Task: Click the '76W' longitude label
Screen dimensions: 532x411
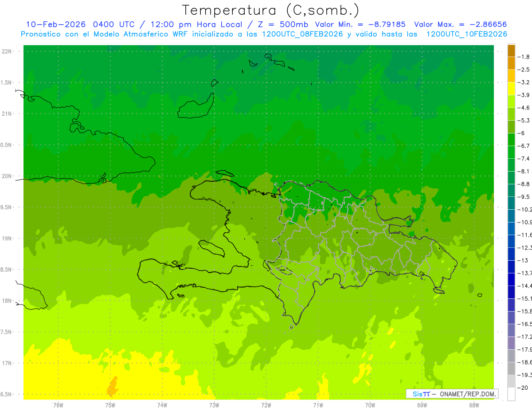Action: click(x=58, y=405)
